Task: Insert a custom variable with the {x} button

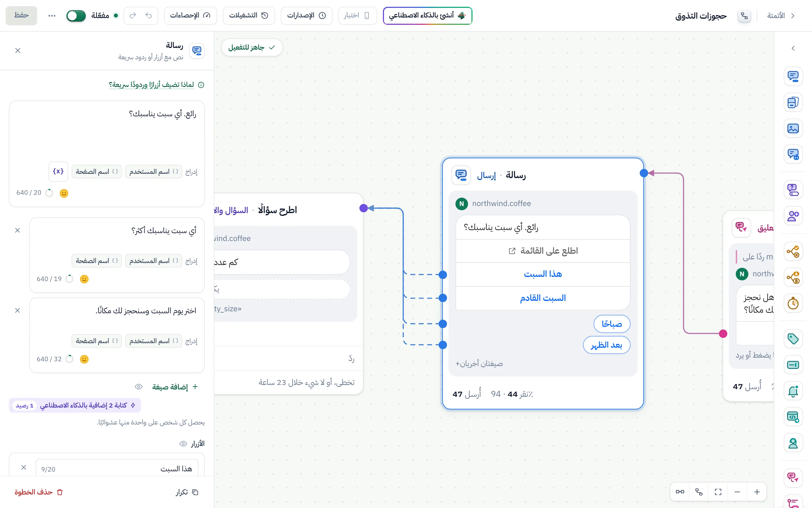Action: [x=58, y=171]
